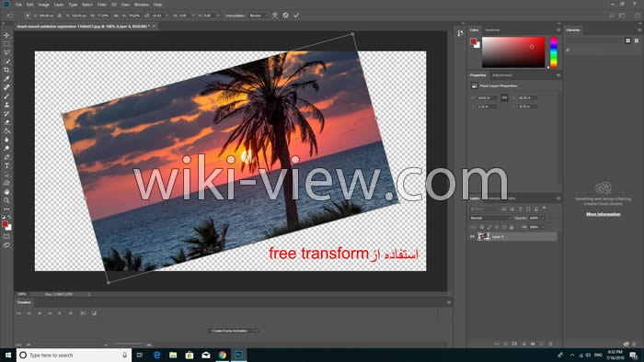644x362 pixels.
Task: Open the Properties panel options menu
Action: pos(558,75)
